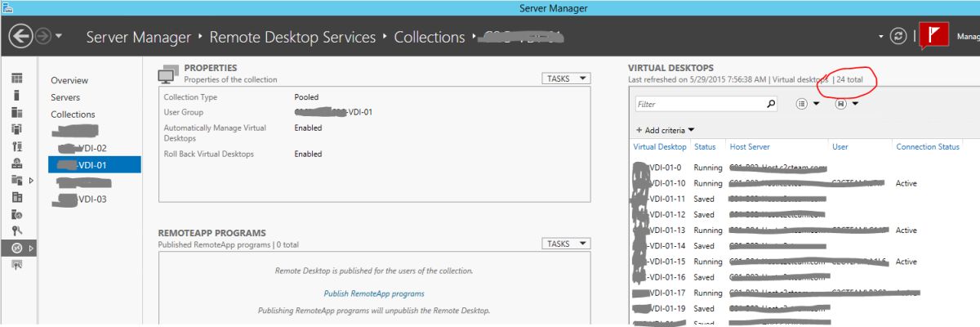Expand the File and Storage Services flyout arrow
Viewport: 980px width, 327px height.
pyautogui.click(x=32, y=180)
